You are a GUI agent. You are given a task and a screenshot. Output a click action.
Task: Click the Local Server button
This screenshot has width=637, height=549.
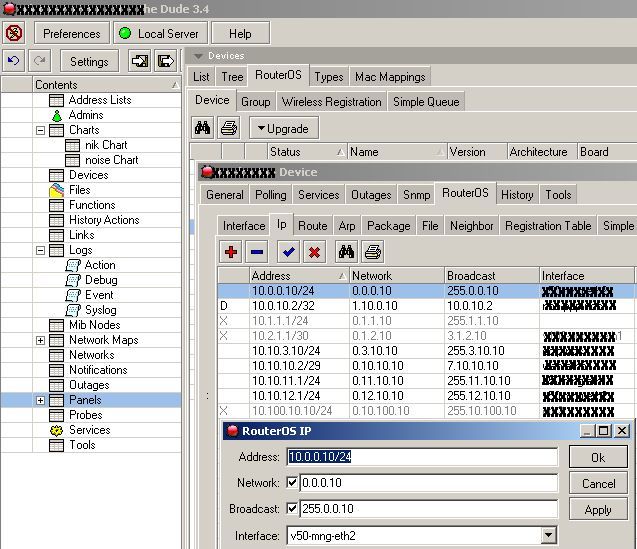point(161,33)
